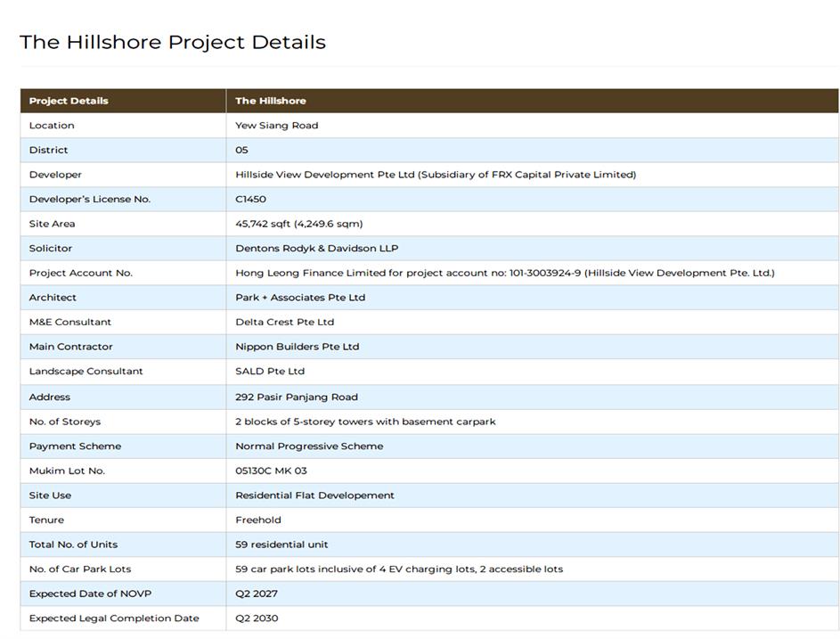Click solicitor Dentons Rodyk & Davidson LLP
This screenshot has width=840, height=639.
316,248
